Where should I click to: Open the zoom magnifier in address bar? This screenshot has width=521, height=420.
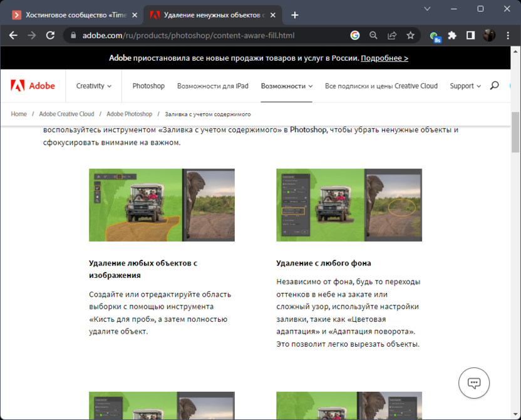(x=373, y=35)
